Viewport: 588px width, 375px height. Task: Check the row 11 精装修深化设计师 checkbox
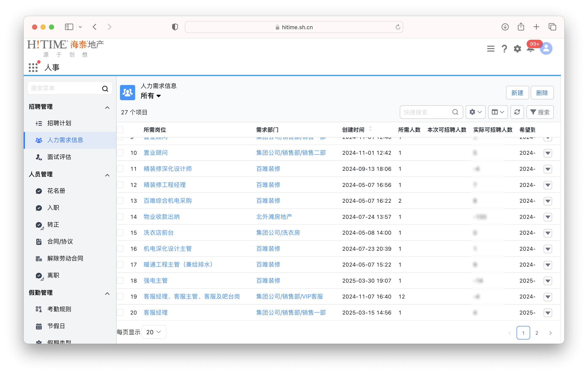tap(120, 169)
